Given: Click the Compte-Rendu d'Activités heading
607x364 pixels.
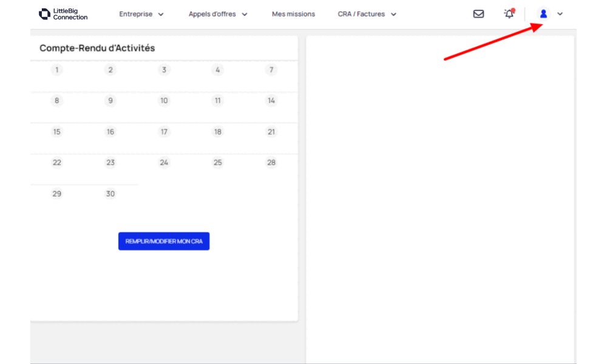Looking at the screenshot, I should coord(97,48).
